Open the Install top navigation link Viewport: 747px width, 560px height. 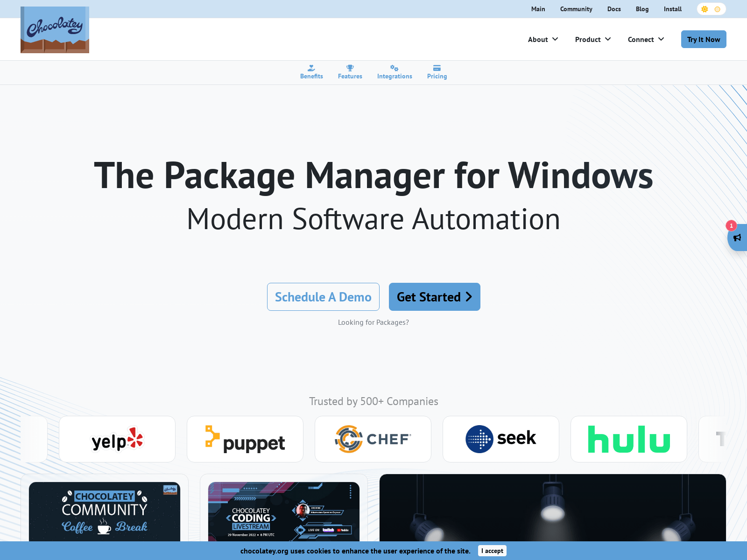tap(673, 9)
